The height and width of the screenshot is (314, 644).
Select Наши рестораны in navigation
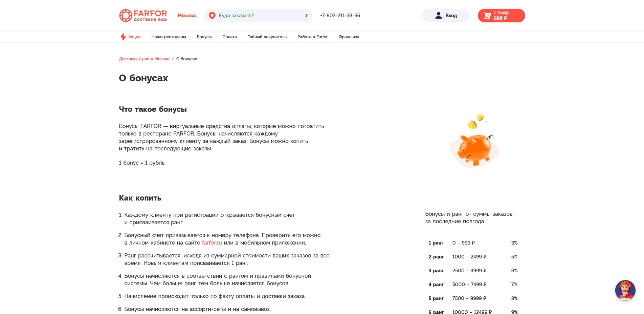(x=169, y=37)
